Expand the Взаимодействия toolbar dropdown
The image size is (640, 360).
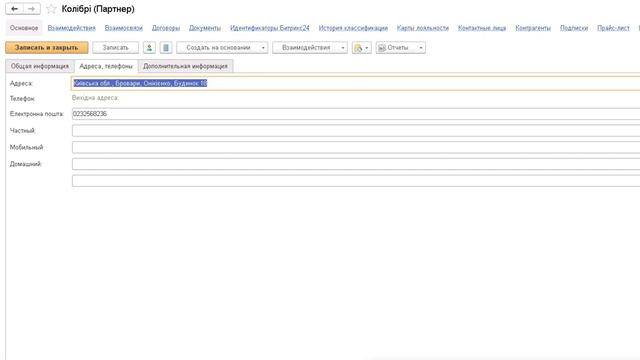310,48
